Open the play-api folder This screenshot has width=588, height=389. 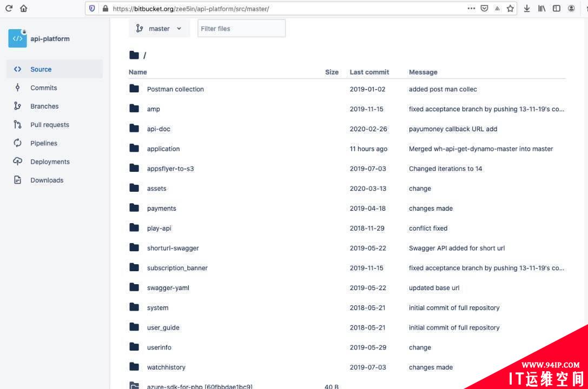click(159, 228)
